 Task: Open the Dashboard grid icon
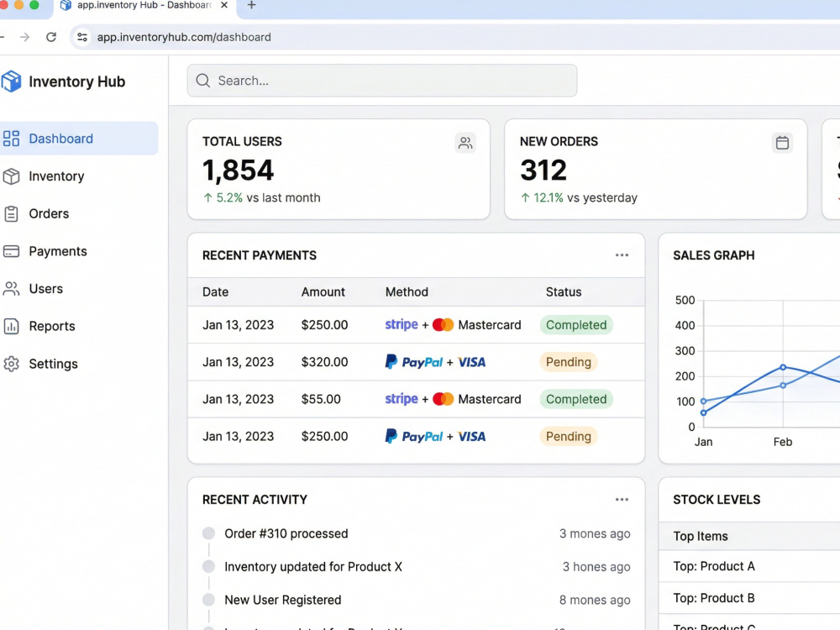(11, 139)
